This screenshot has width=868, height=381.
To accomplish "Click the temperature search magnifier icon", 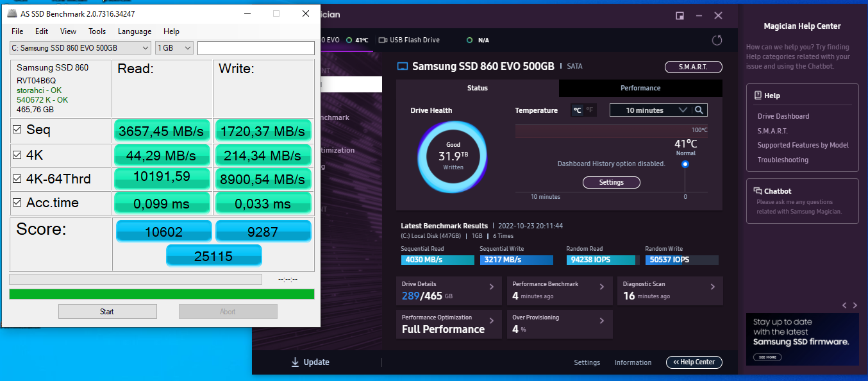I will pos(700,110).
